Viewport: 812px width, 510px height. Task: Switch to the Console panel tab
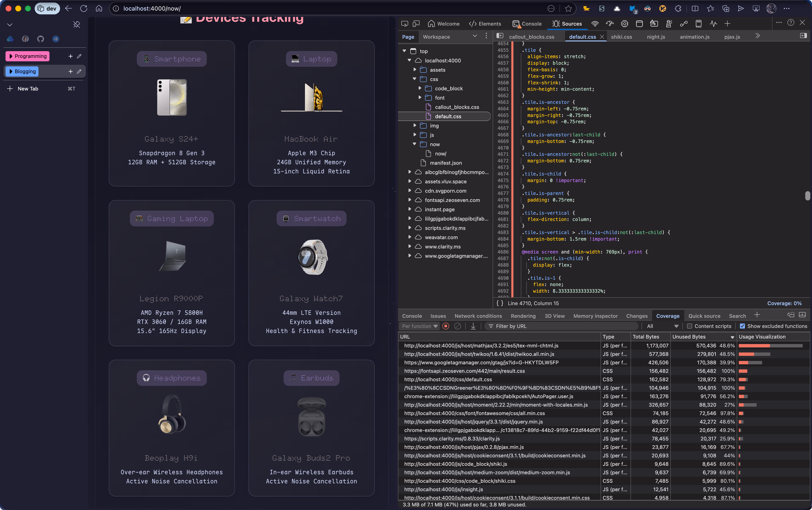coord(527,24)
